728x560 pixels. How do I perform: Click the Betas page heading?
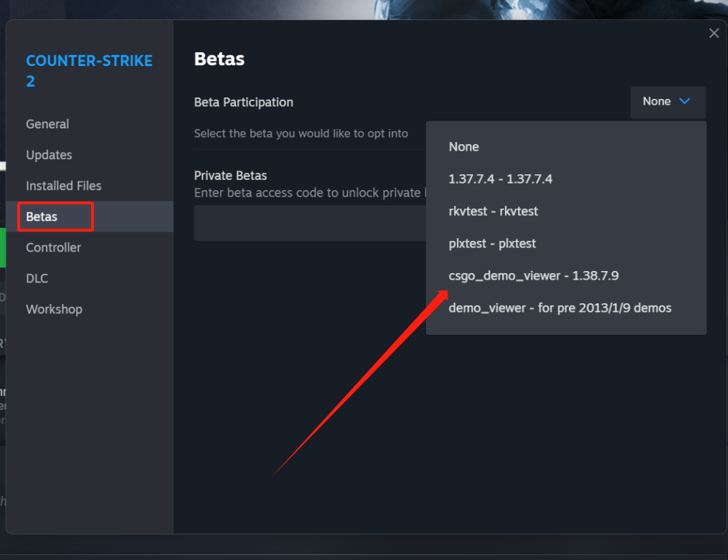point(219,59)
